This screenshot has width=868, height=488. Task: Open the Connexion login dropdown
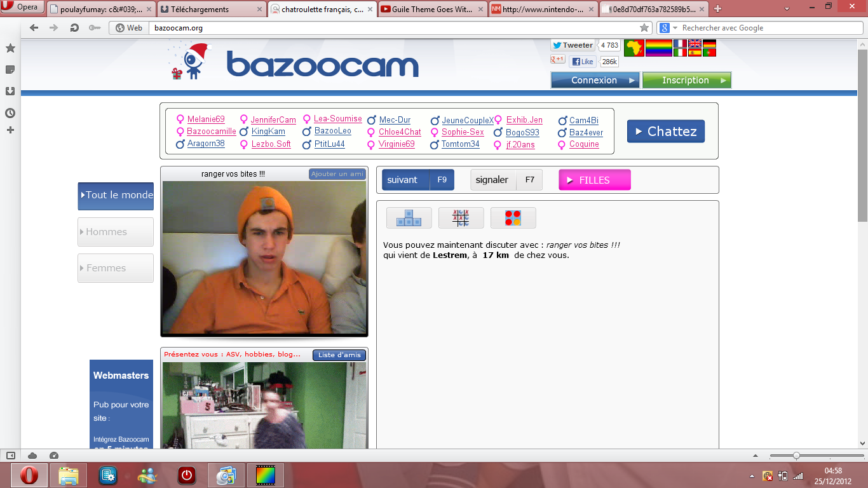pos(595,80)
